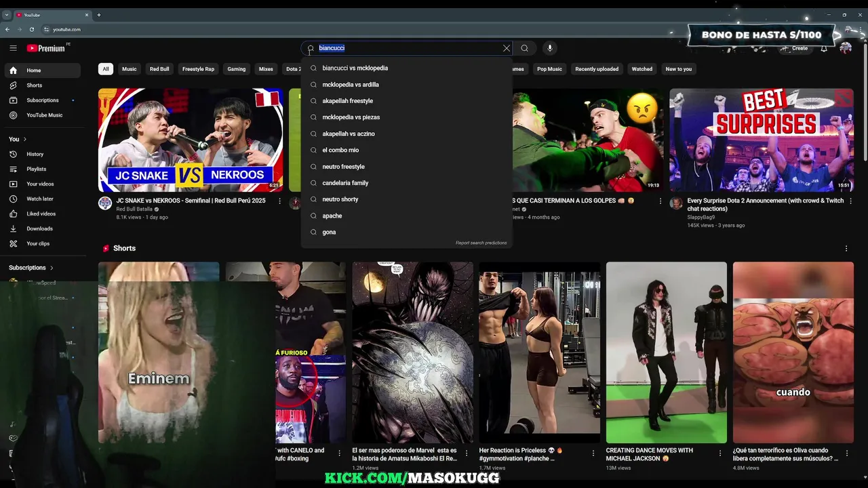Open YouTube Music in sidebar

[42, 115]
